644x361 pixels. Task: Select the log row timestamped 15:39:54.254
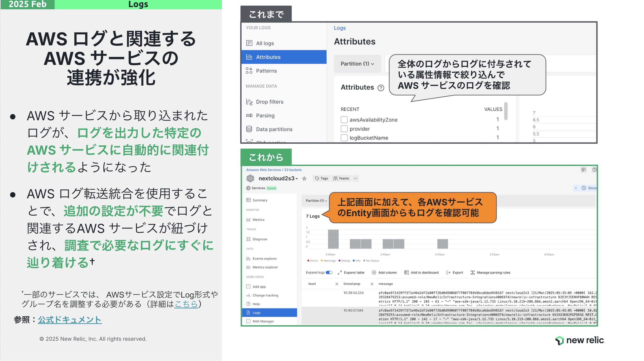click(449, 298)
